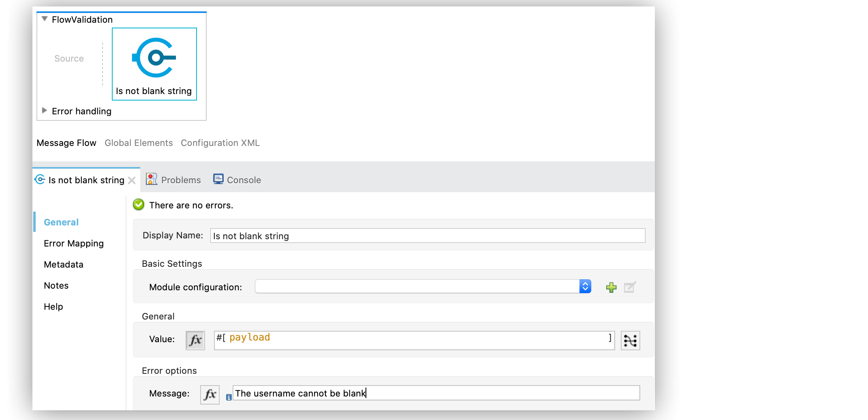Click the Is not blank string tab icon
868x420 pixels.
click(39, 180)
